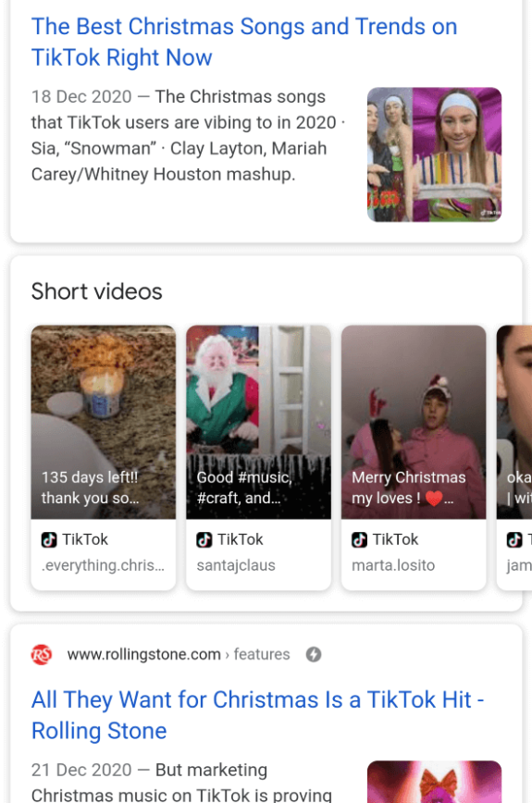Select the .everything.chris... account name
The image size is (532, 803).
103,565
